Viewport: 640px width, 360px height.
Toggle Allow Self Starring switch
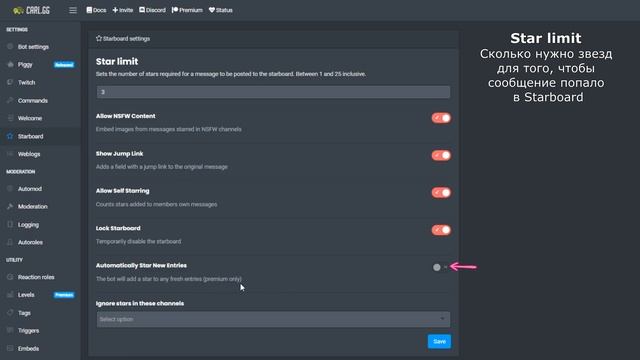441,193
